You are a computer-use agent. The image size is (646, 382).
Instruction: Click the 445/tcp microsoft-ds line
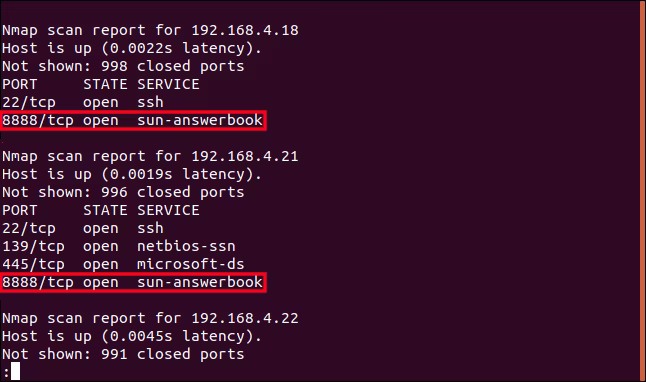(x=123, y=264)
